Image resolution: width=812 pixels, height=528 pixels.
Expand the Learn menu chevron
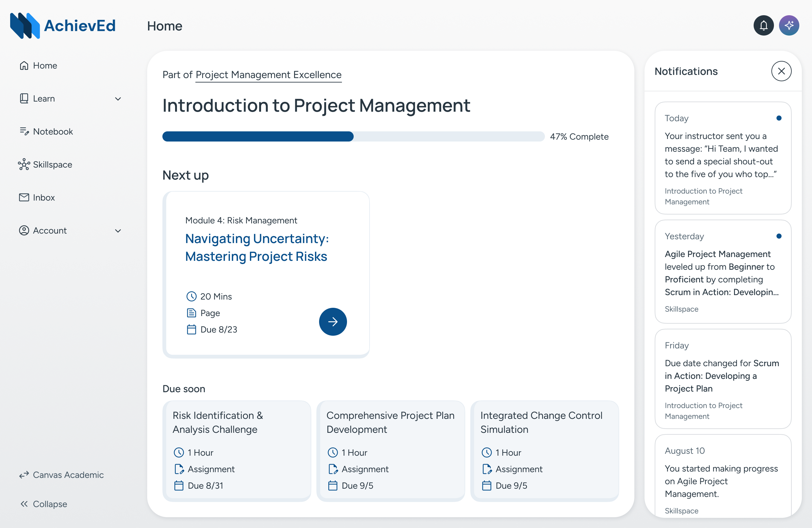click(118, 99)
